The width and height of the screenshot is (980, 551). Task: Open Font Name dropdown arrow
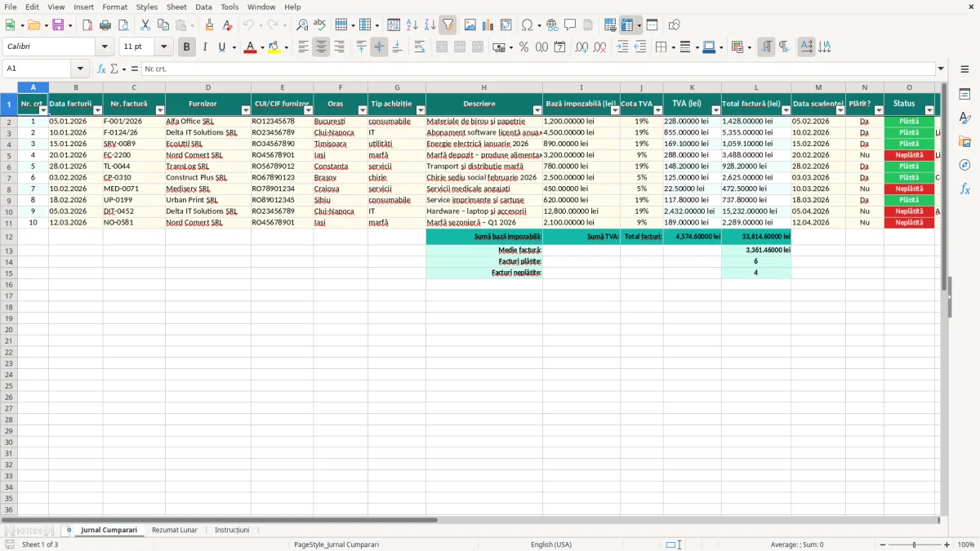[x=105, y=47]
